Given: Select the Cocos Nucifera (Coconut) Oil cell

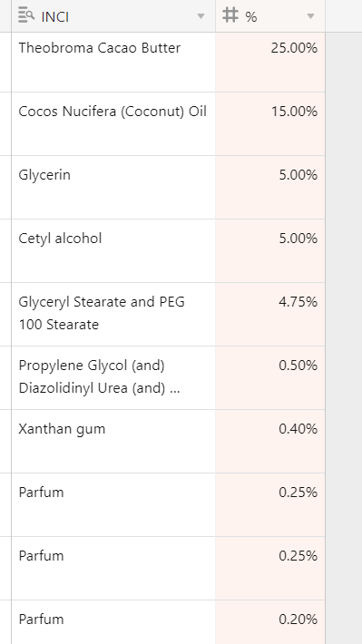Looking at the screenshot, I should [113, 124].
